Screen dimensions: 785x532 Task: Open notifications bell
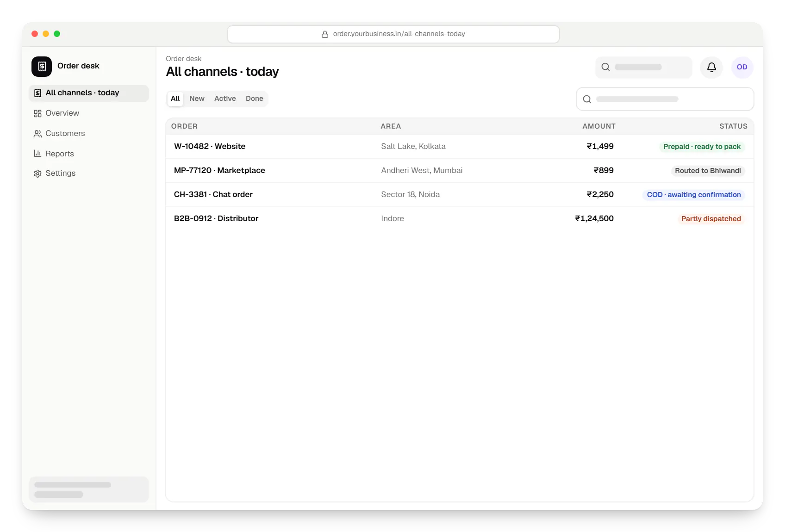(x=711, y=67)
